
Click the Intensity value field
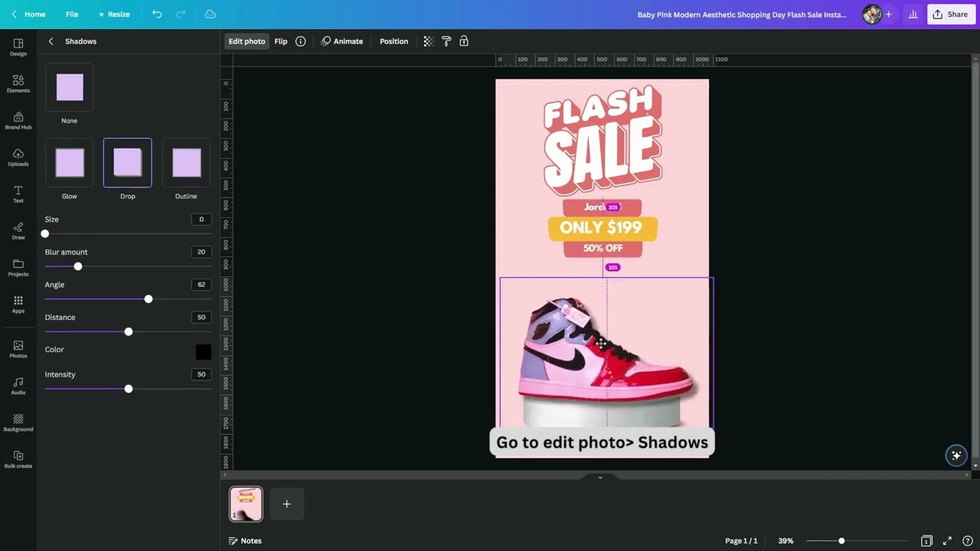[201, 375]
